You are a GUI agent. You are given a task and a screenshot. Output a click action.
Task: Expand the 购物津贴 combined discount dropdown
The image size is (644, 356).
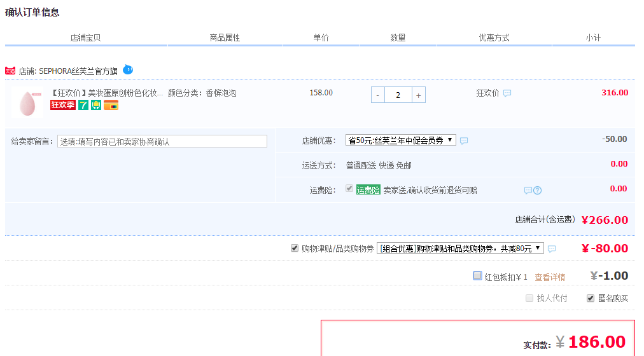tap(460, 248)
